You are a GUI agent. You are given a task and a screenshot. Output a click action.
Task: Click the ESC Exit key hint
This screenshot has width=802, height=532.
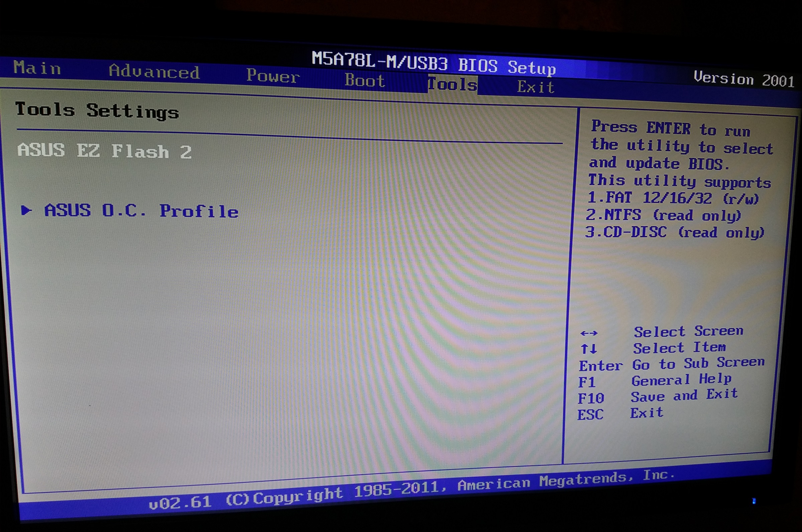[620, 414]
